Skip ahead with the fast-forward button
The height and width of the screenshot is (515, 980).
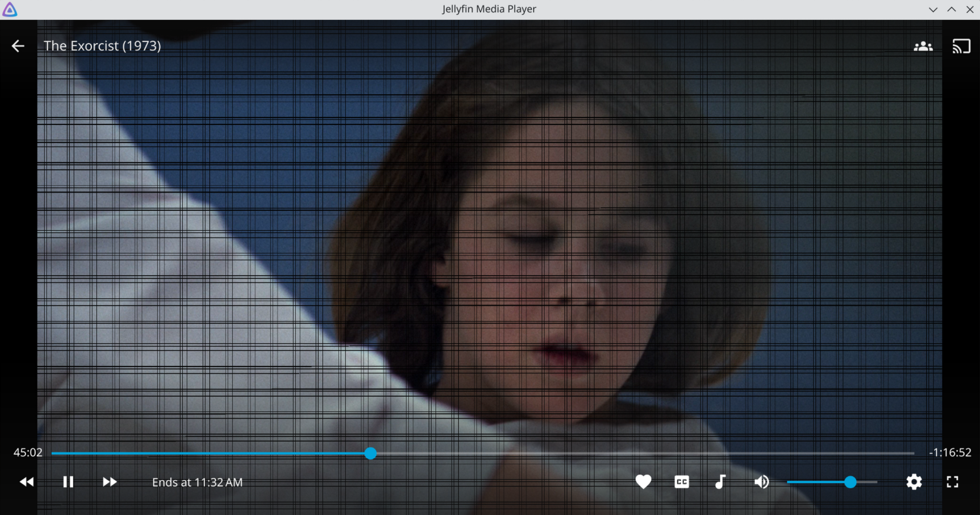tap(110, 482)
